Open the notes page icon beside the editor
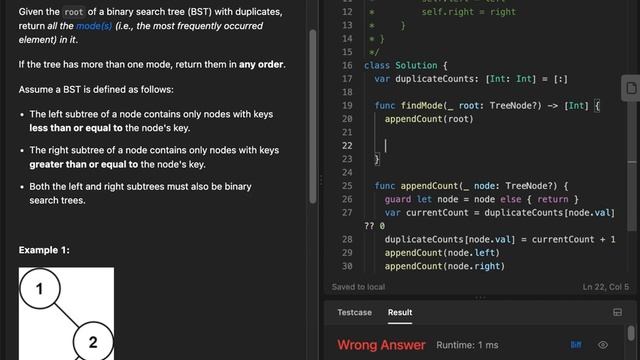 pos(631,88)
